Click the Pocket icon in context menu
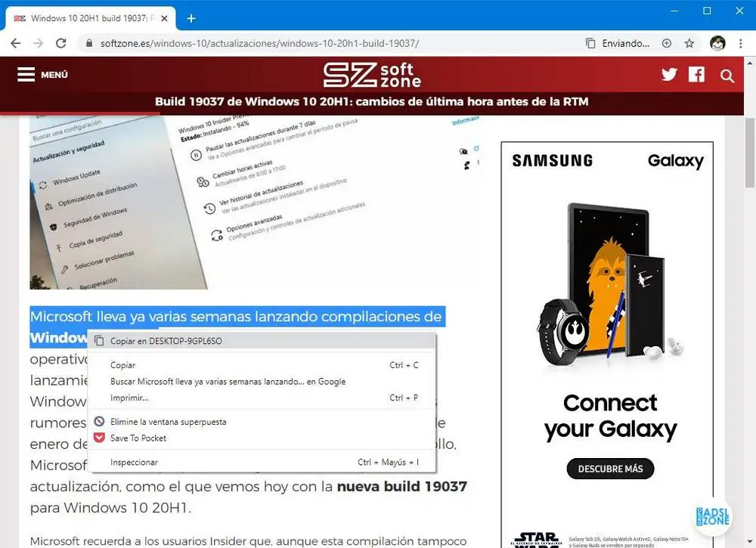This screenshot has height=548, width=756. pos(99,438)
